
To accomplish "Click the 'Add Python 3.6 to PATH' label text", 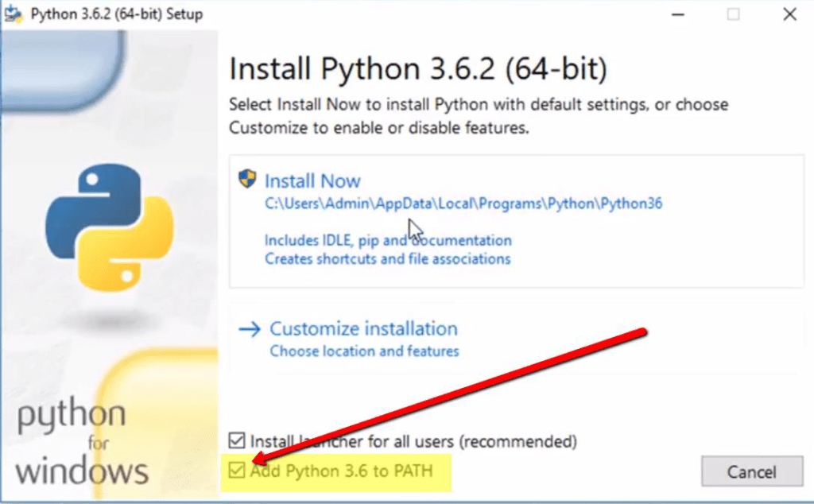I will tap(341, 471).
